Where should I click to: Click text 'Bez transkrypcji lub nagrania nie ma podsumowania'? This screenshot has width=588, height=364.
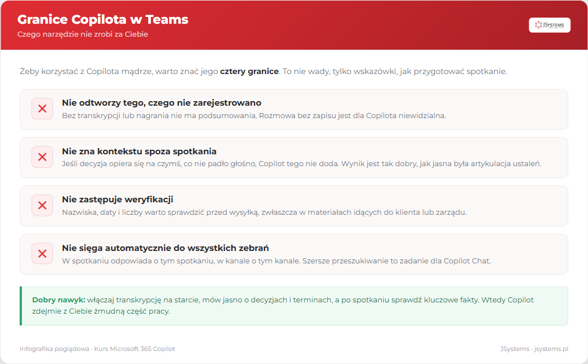159,116
